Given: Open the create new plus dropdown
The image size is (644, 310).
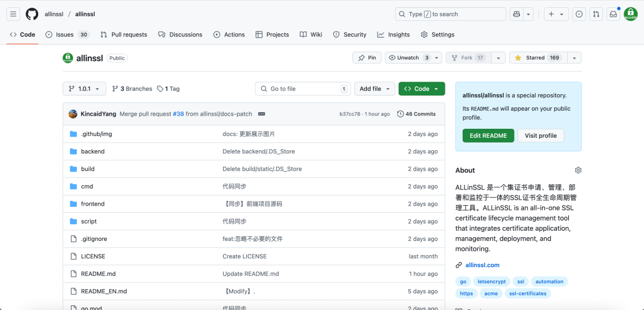Looking at the screenshot, I should tap(556, 14).
